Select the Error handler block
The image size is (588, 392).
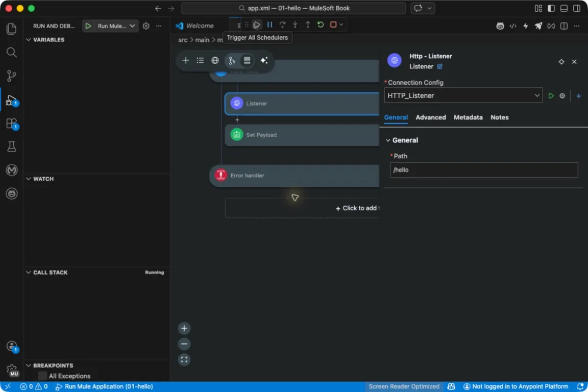[x=294, y=176]
